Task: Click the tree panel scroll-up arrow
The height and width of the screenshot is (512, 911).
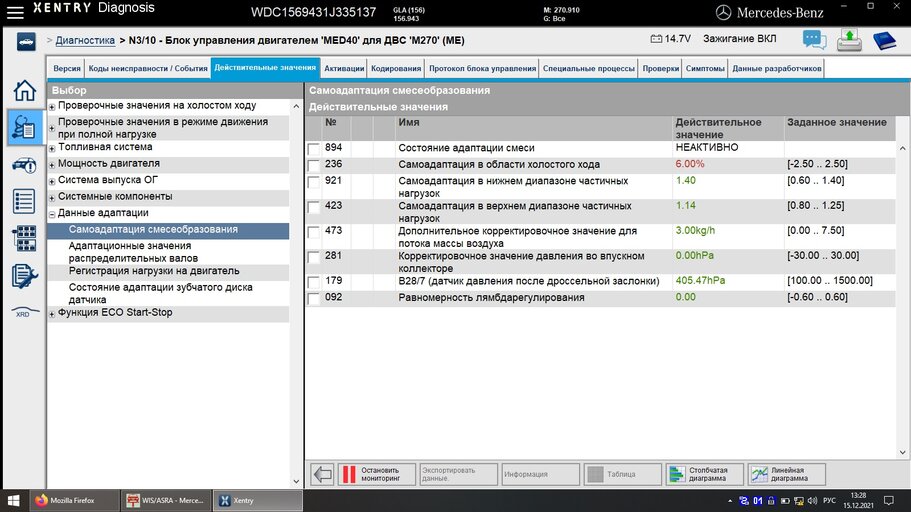Action: pos(296,106)
